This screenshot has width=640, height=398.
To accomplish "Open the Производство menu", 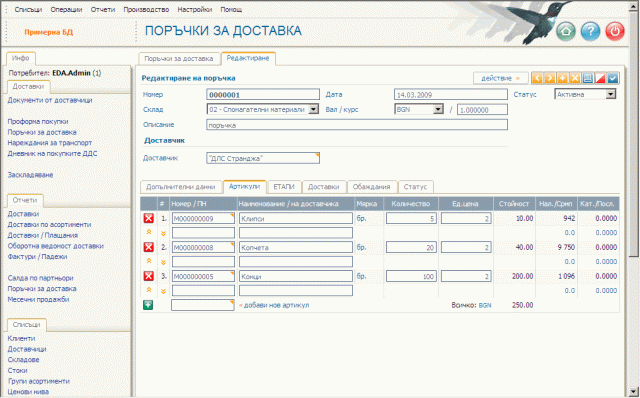I will 146,9.
